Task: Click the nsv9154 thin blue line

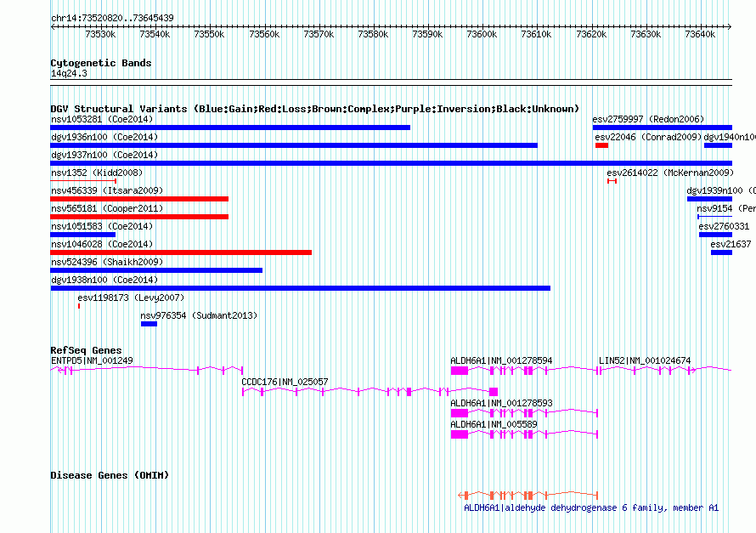Action: click(714, 217)
